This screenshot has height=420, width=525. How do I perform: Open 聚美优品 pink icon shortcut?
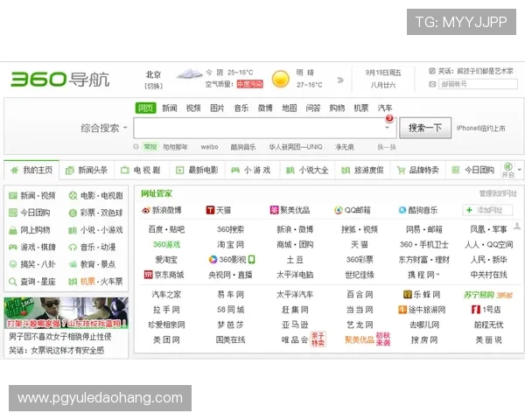click(x=290, y=210)
